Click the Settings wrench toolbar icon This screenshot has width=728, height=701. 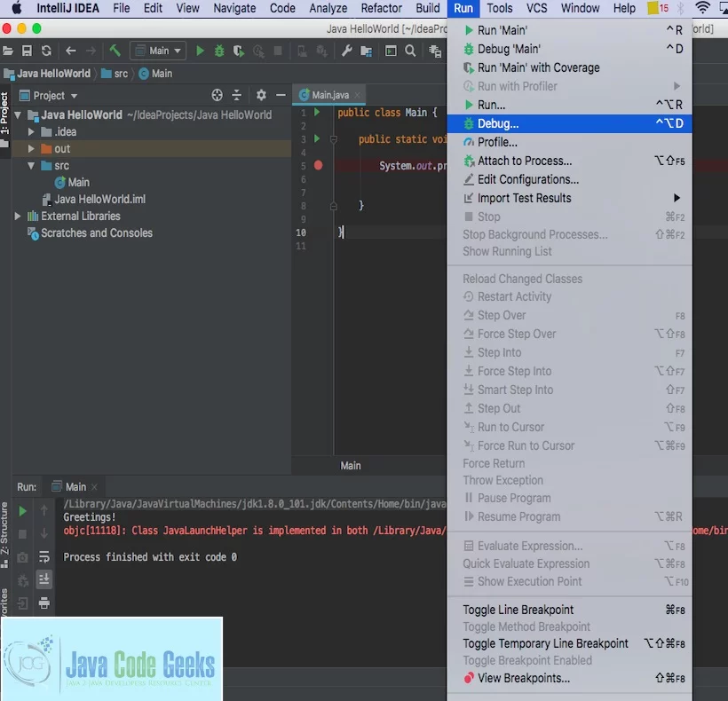(x=347, y=51)
